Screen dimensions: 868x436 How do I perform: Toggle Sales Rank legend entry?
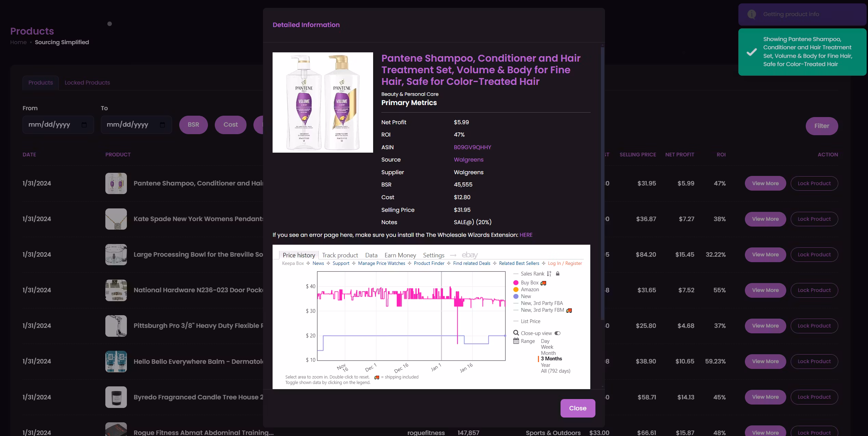point(532,274)
